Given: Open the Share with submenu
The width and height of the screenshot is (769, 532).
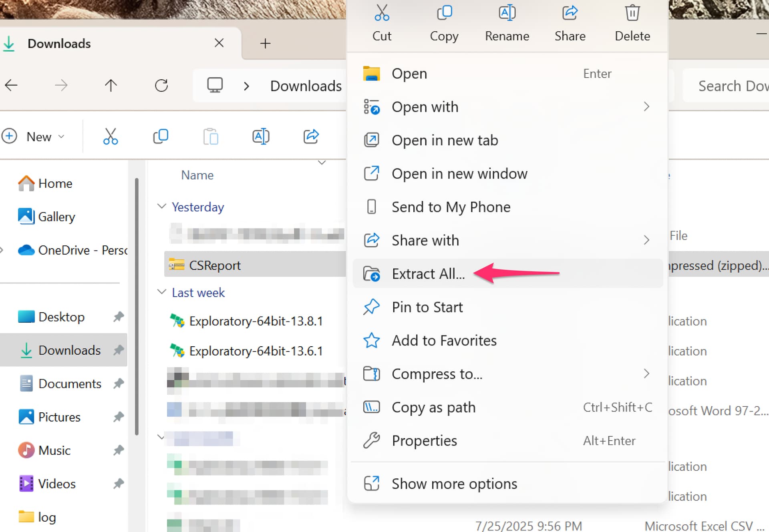Looking at the screenshot, I should click(x=507, y=240).
